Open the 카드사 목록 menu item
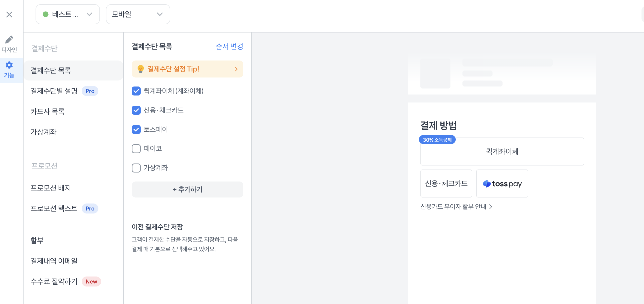The height and width of the screenshot is (304, 644). (x=48, y=111)
